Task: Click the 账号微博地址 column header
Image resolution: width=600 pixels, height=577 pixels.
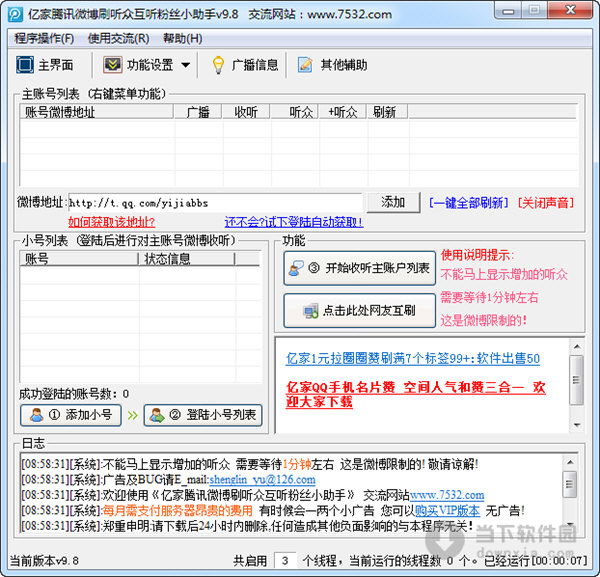Action: tap(97, 112)
